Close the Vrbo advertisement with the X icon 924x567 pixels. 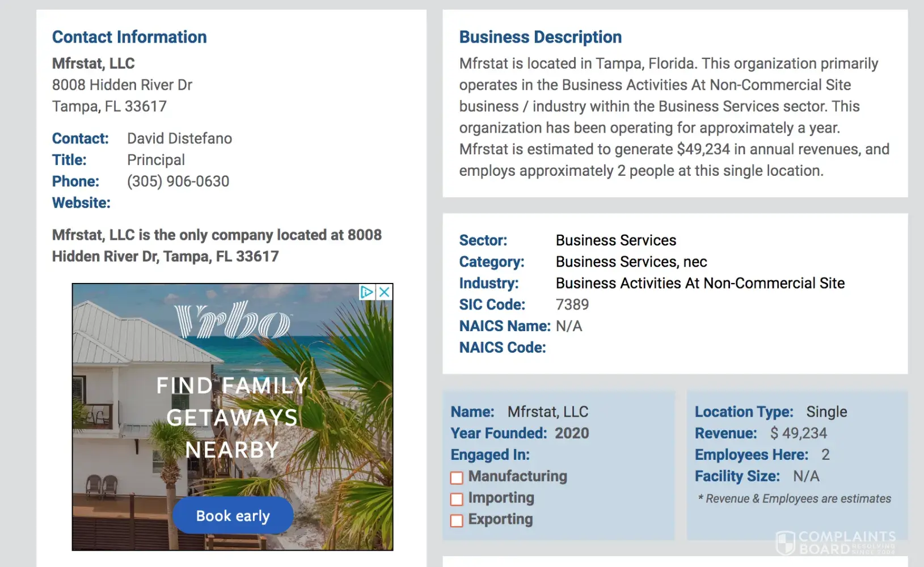pyautogui.click(x=385, y=292)
